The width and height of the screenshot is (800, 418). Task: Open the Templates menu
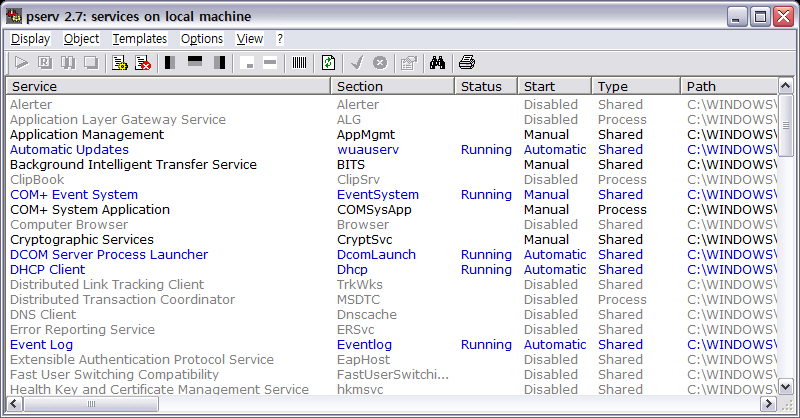pos(140,39)
